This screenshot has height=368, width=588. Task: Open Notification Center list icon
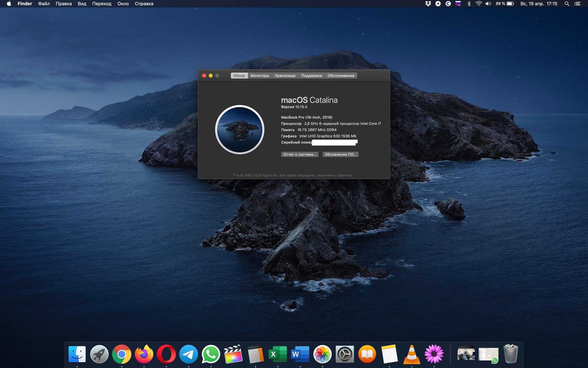click(x=577, y=4)
